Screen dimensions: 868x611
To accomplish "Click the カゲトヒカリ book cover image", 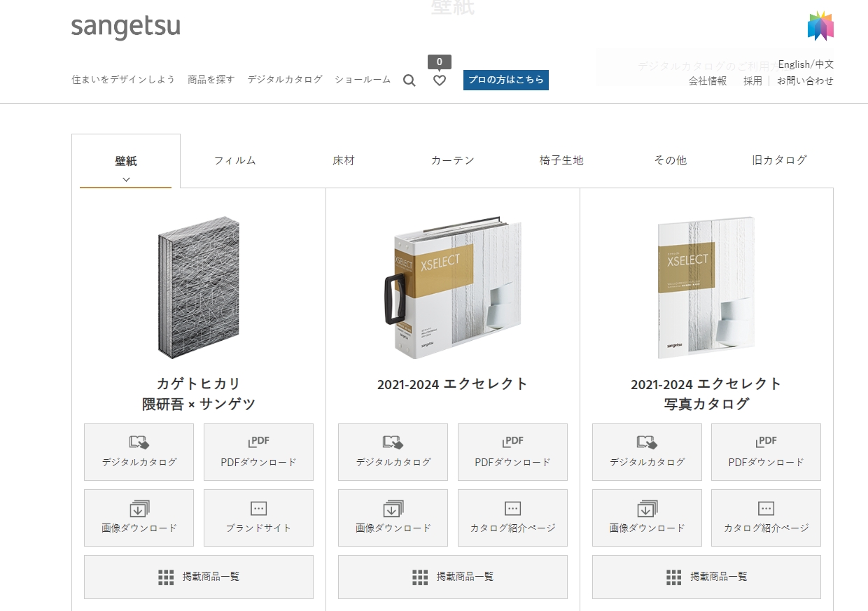I will point(199,287).
